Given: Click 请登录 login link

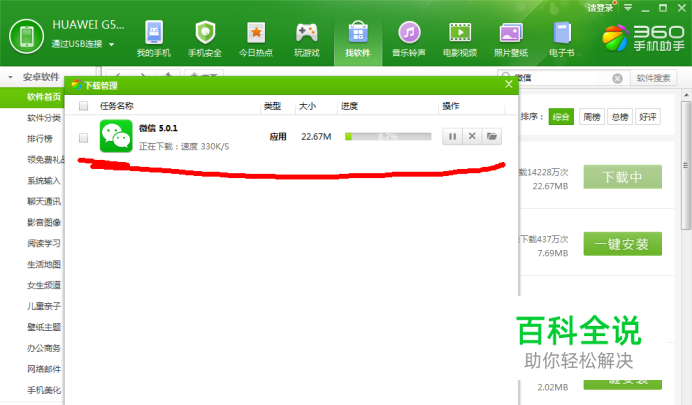Looking at the screenshot, I should coord(601,8).
